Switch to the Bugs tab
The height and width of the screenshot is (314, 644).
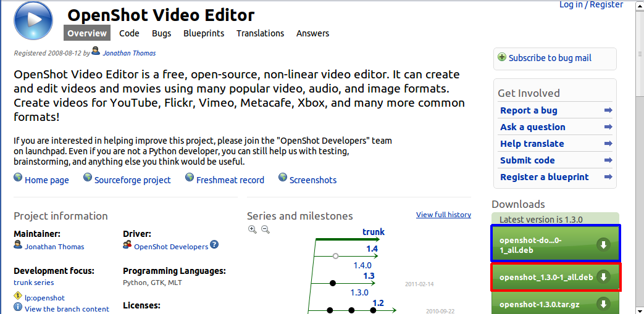pyautogui.click(x=161, y=33)
